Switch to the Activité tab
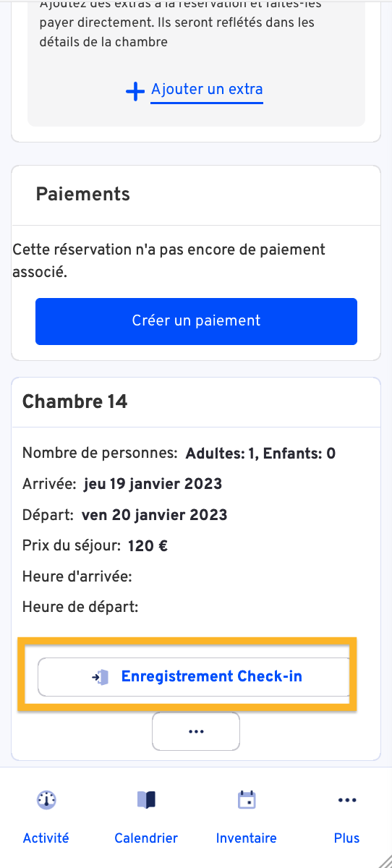Image resolution: width=392 pixels, height=868 pixels. pyautogui.click(x=46, y=838)
